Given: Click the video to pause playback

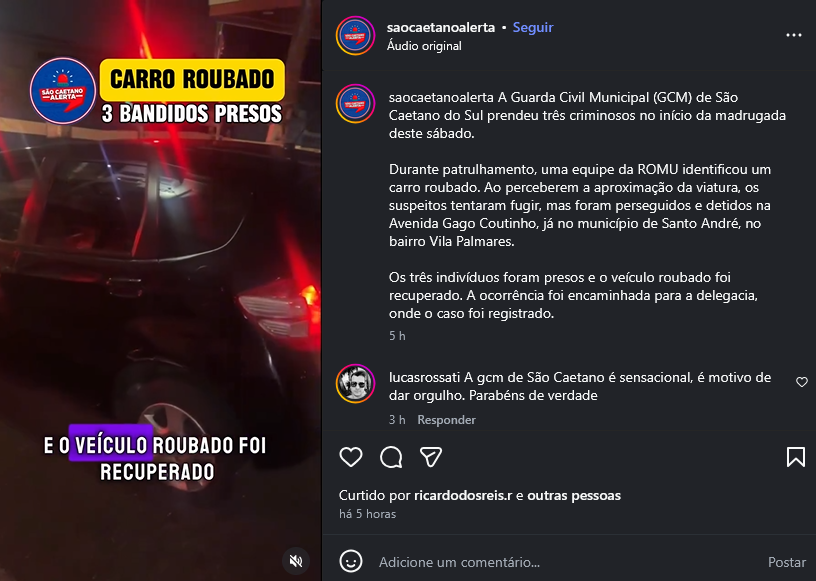Looking at the screenshot, I should (160, 290).
